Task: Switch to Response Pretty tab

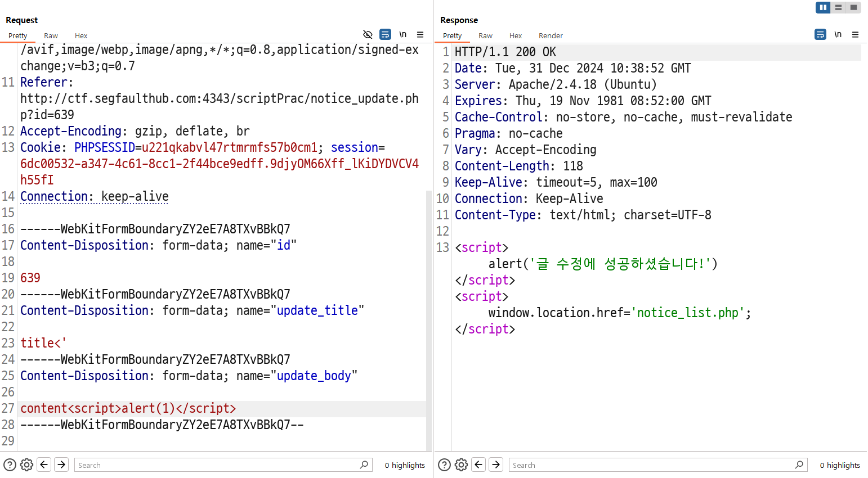Action: tap(453, 35)
